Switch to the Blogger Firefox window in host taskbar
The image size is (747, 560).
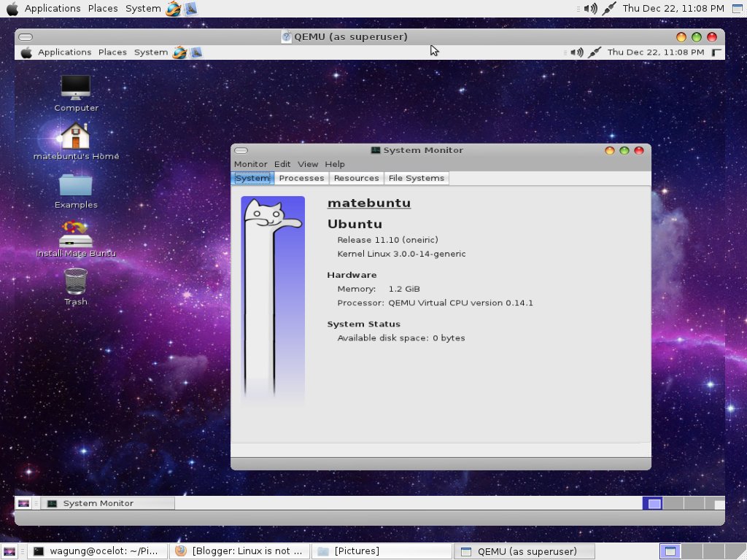tap(240, 551)
